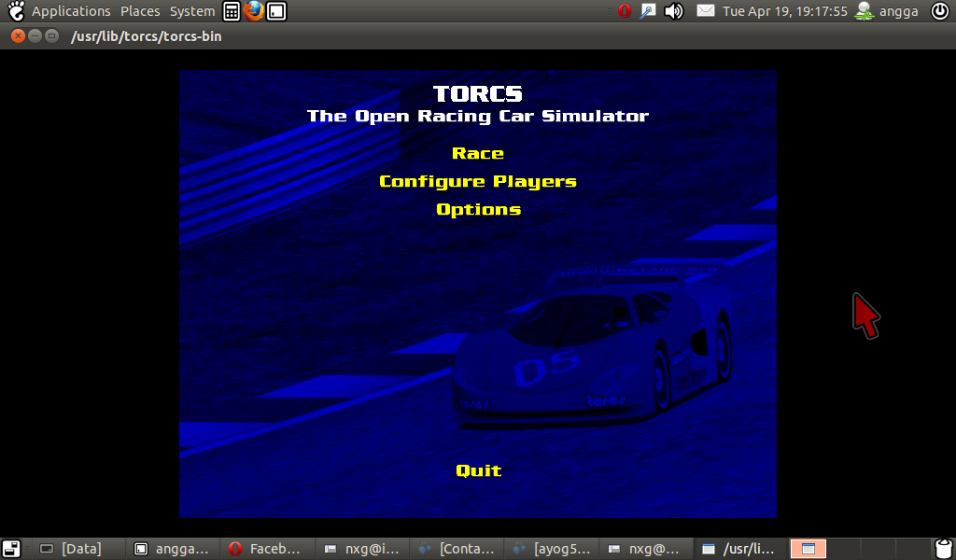Quit TORCS using the Quit option
The image size is (956, 560).
pos(478,471)
